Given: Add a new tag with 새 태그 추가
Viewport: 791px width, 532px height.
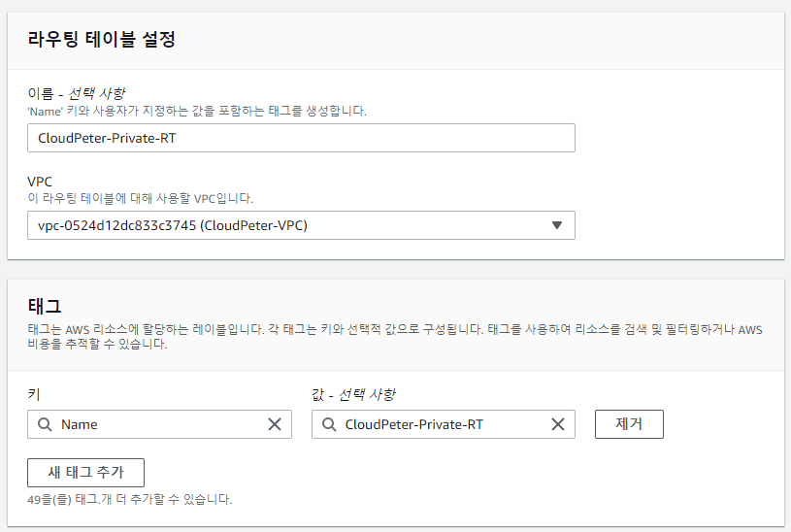Looking at the screenshot, I should point(85,473).
